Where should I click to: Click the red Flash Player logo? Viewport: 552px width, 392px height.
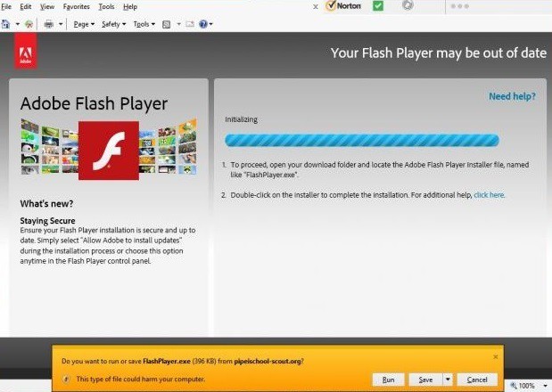(109, 151)
